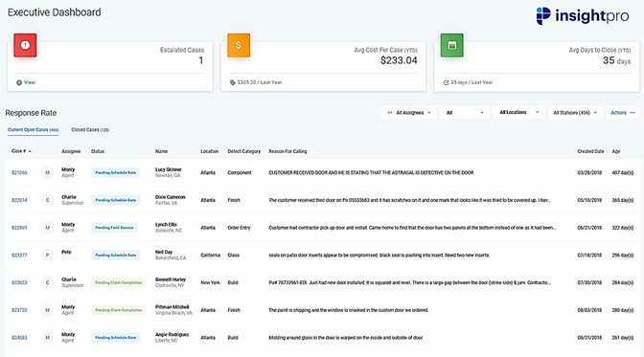
Task: Open the All Assignees dropdown
Action: click(409, 112)
